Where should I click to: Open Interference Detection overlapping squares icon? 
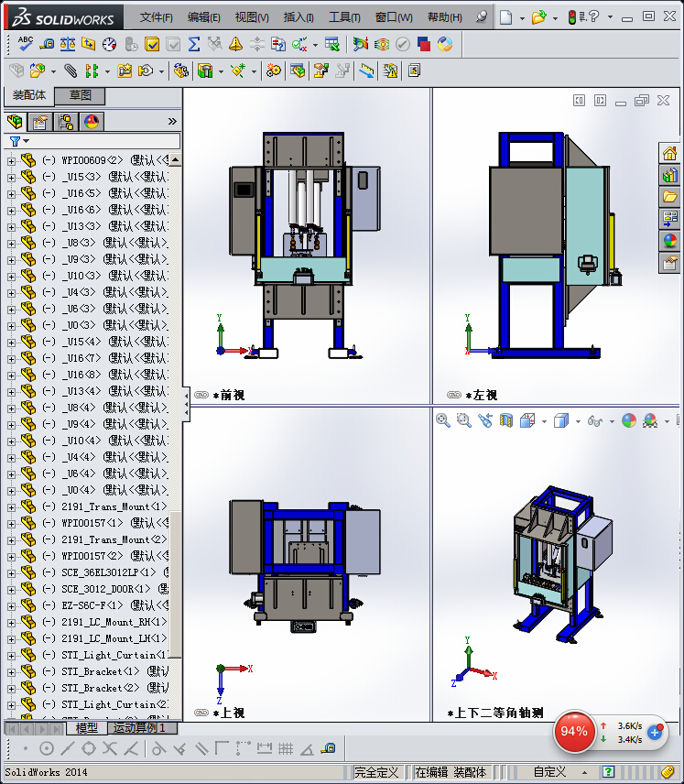point(424,44)
